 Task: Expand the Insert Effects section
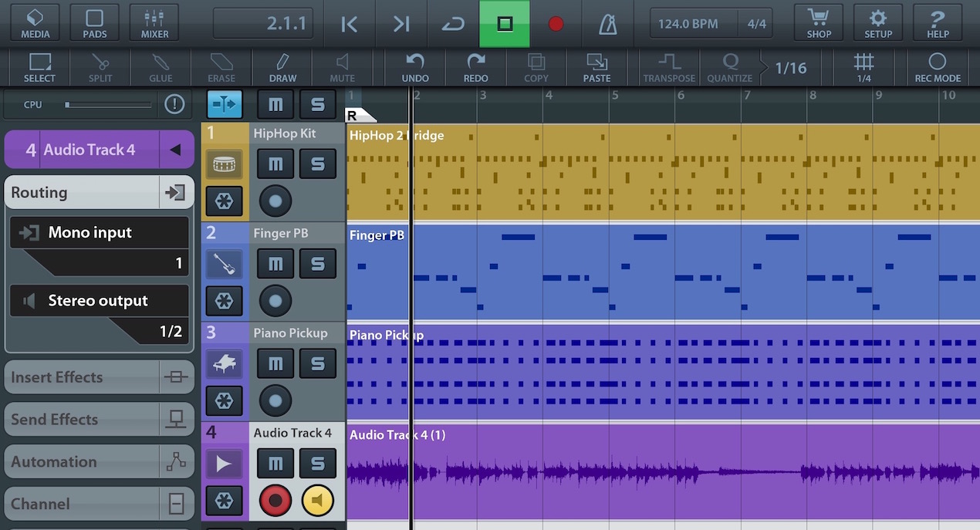tap(99, 377)
